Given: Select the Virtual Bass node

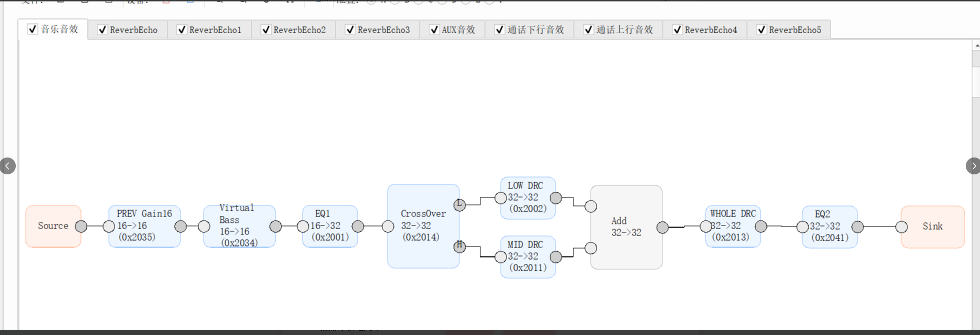Looking at the screenshot, I should coord(239,226).
